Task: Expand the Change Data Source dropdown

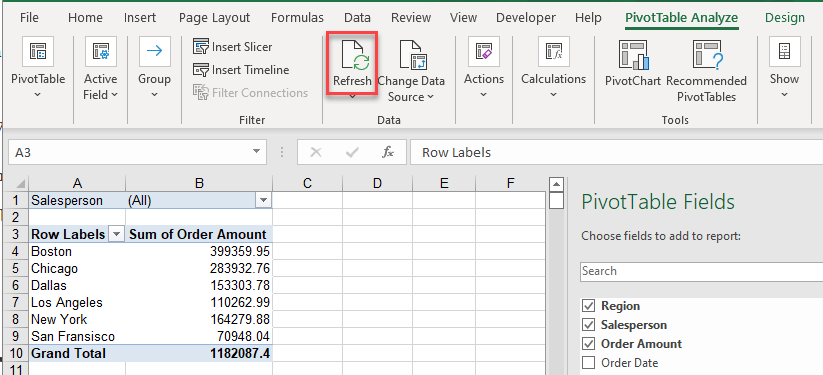Action: tap(430, 97)
